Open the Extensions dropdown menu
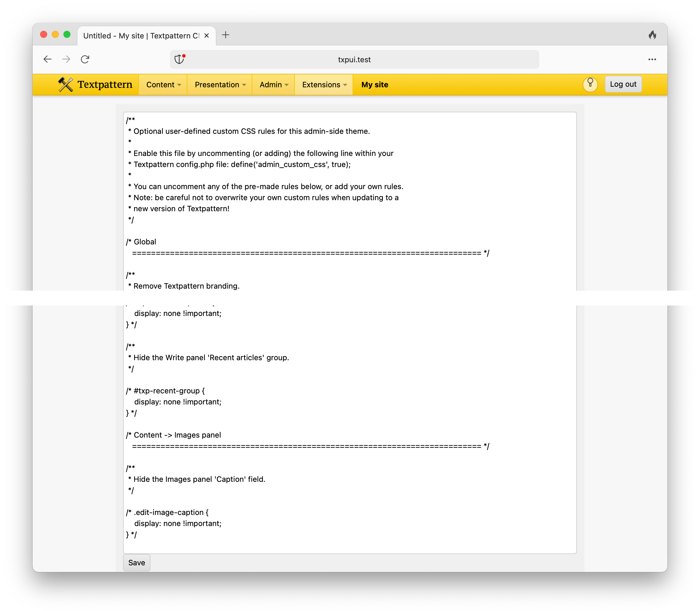This screenshot has width=700, height=611. [x=324, y=85]
